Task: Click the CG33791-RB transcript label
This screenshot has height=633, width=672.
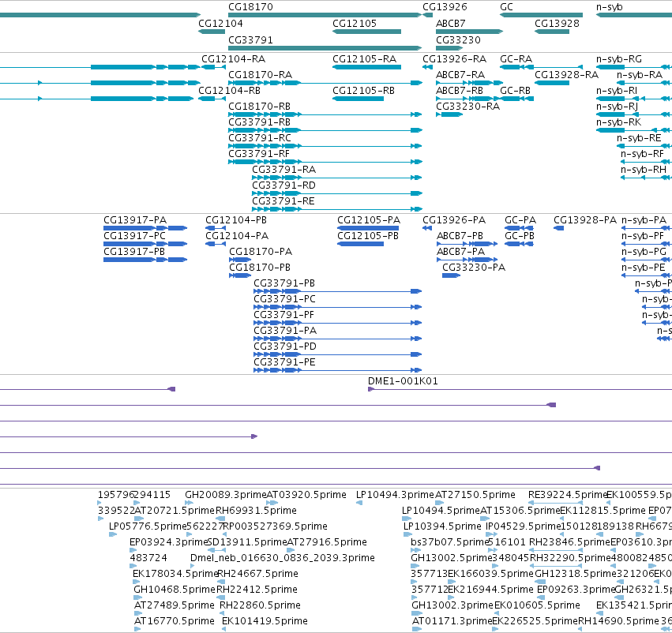Action: pyautogui.click(x=259, y=122)
